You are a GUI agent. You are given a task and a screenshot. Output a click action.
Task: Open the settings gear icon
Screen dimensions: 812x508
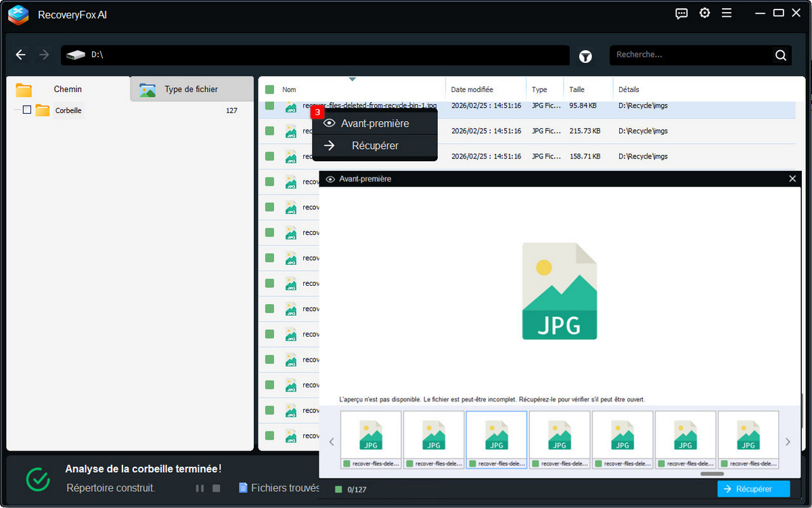(704, 14)
